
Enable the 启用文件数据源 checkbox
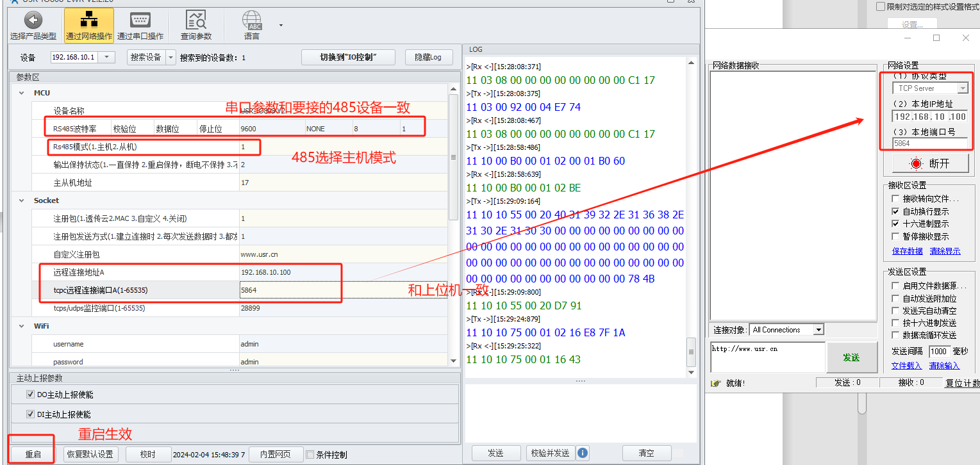click(x=896, y=286)
